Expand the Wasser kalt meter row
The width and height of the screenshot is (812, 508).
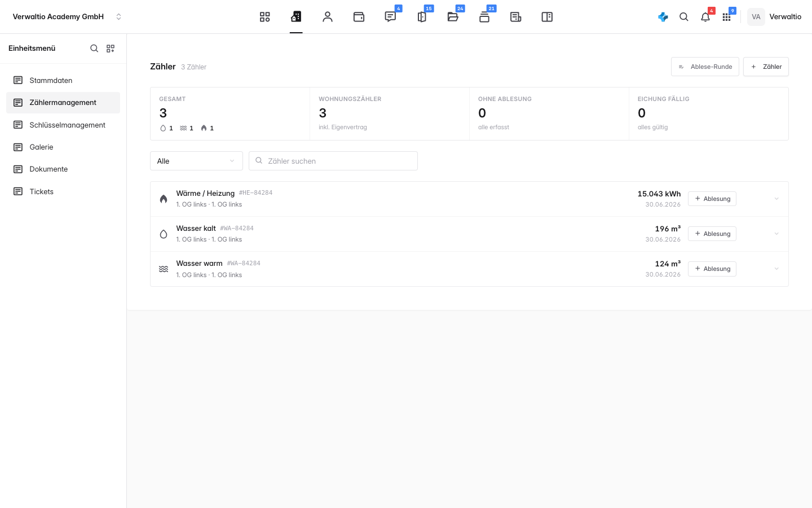click(776, 234)
